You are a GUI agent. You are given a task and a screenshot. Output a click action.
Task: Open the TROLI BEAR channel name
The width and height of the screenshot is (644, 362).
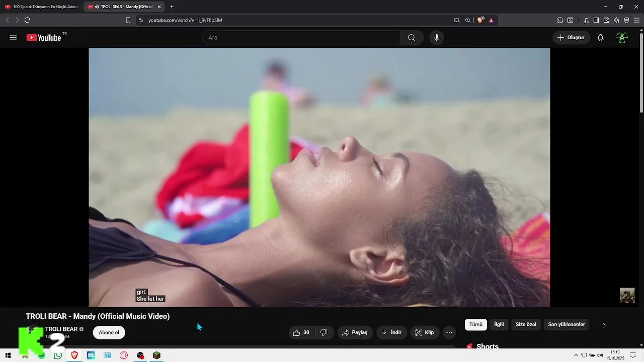click(61, 329)
